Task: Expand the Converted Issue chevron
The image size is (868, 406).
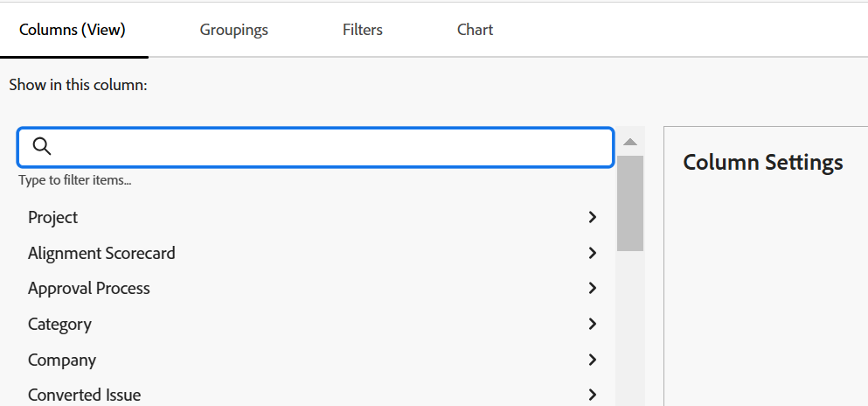Action: point(593,395)
